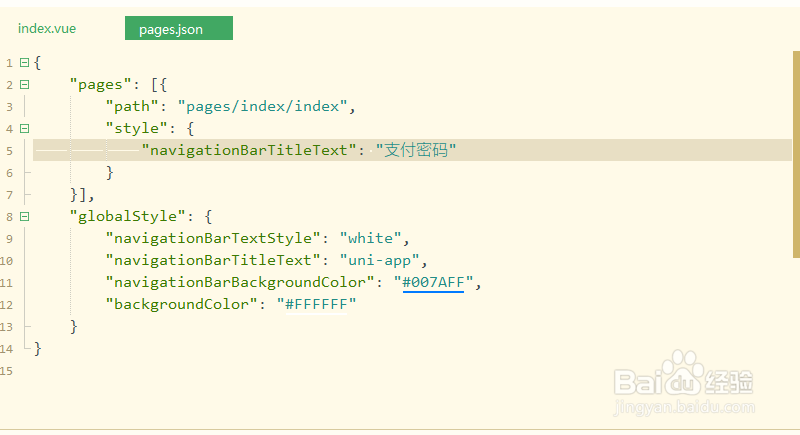The width and height of the screenshot is (800, 435).
Task: Click the underlined #007AFF color value
Action: tap(433, 282)
